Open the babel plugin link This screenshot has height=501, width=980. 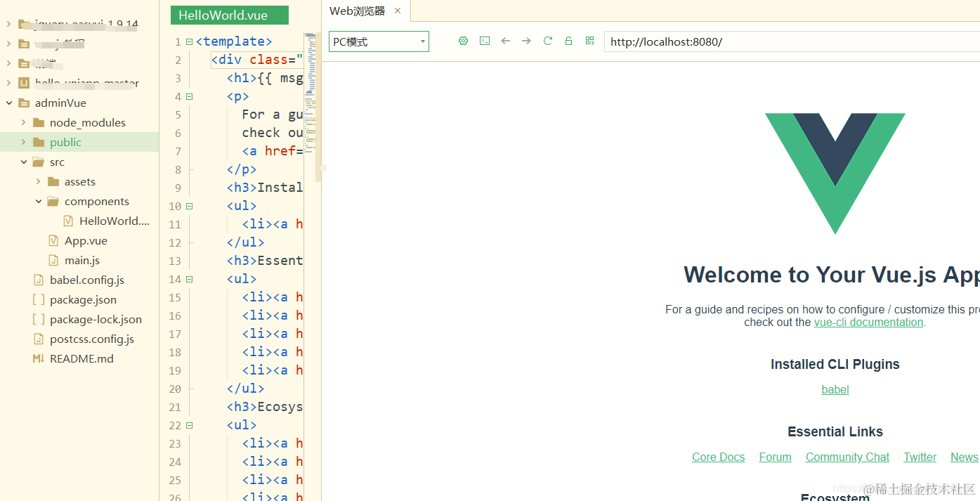835,389
